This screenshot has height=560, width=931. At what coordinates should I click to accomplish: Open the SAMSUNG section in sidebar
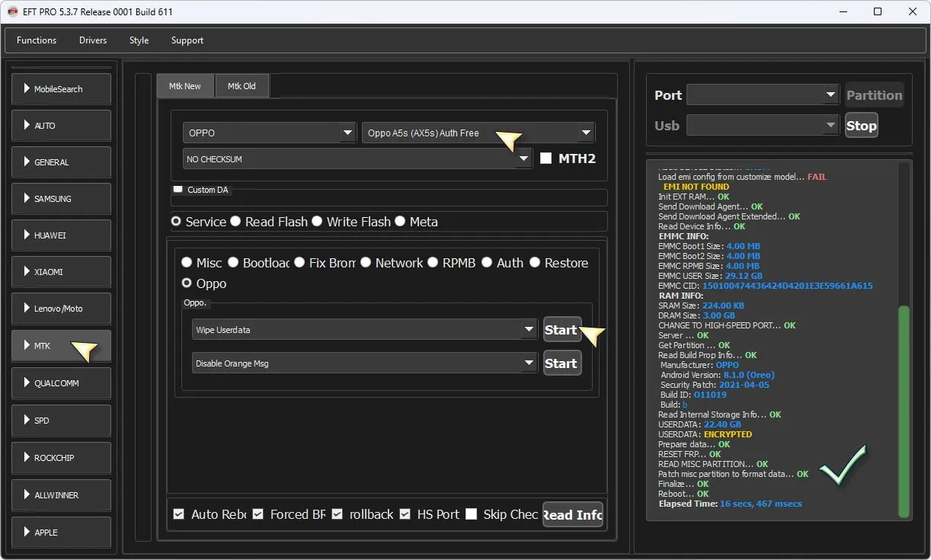pyautogui.click(x=61, y=199)
